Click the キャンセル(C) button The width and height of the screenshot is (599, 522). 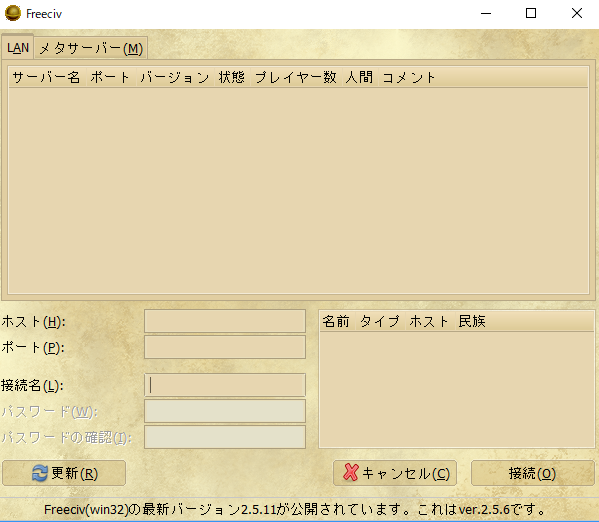click(395, 473)
